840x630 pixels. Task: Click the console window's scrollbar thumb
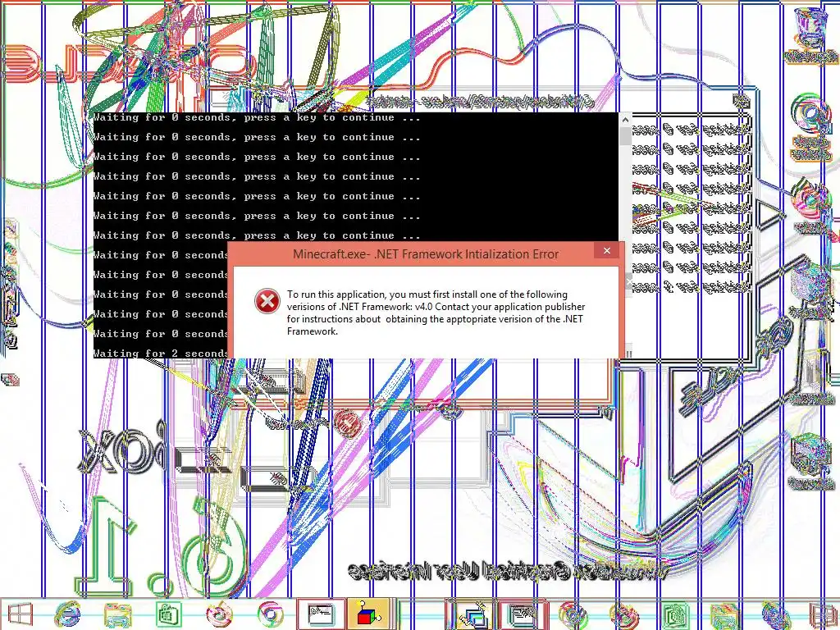pyautogui.click(x=625, y=136)
